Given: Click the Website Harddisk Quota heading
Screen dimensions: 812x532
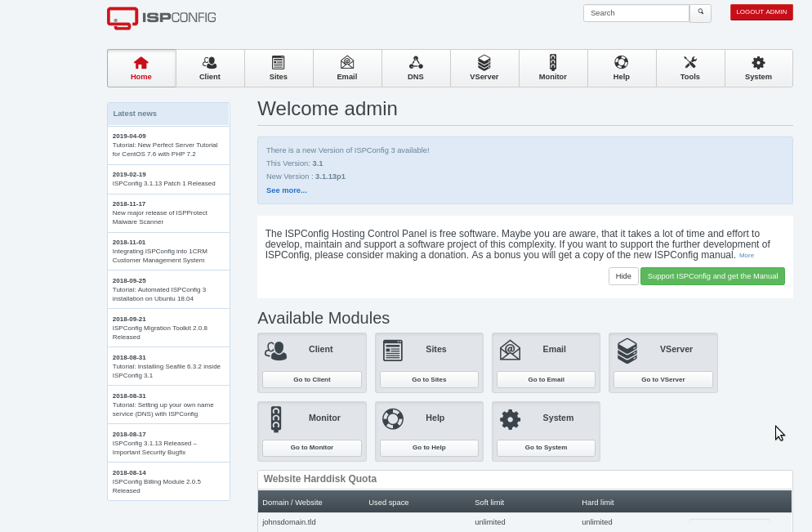Looking at the screenshot, I should point(320,479).
